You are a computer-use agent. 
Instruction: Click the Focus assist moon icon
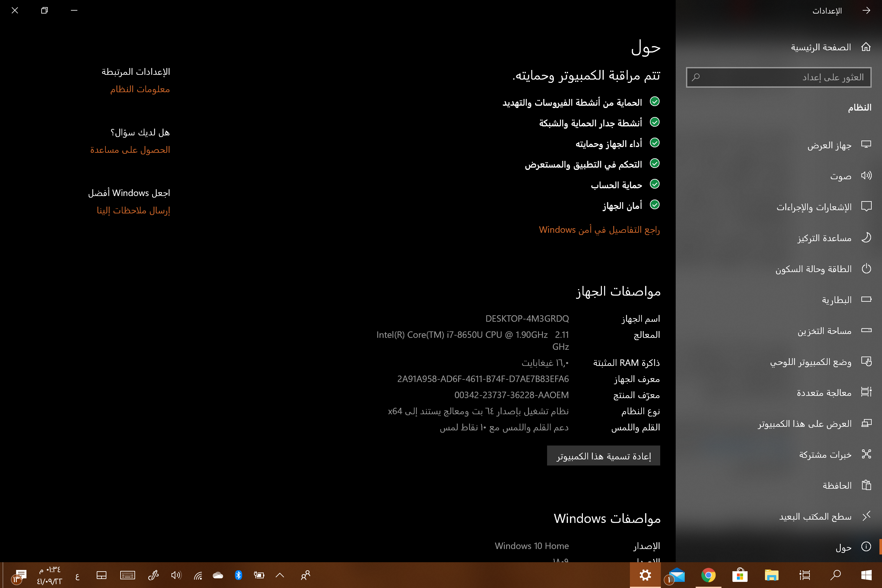pos(866,238)
